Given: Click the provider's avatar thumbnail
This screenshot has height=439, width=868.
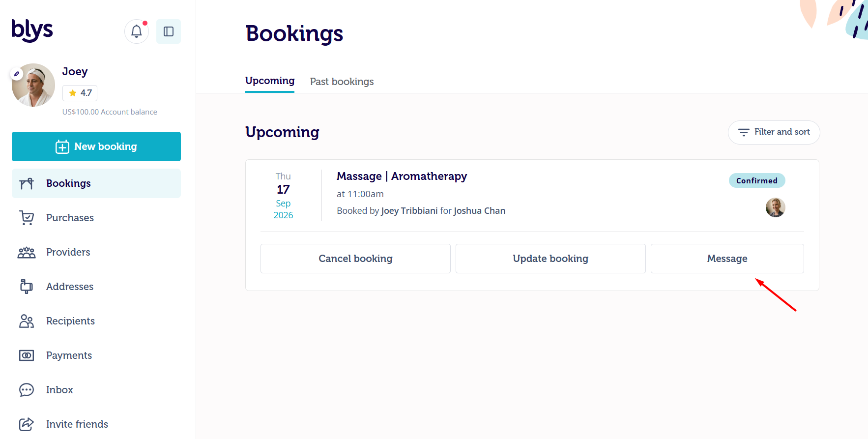Looking at the screenshot, I should click(x=776, y=207).
